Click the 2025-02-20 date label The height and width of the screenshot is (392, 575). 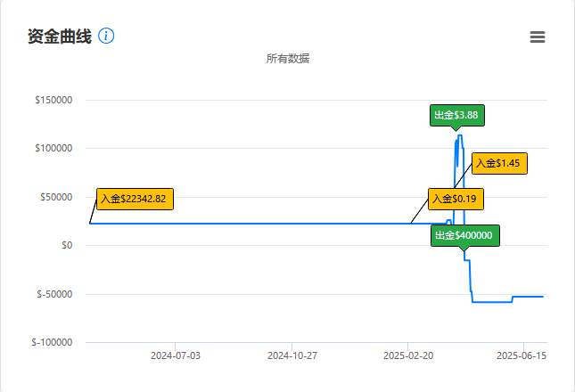pos(408,355)
